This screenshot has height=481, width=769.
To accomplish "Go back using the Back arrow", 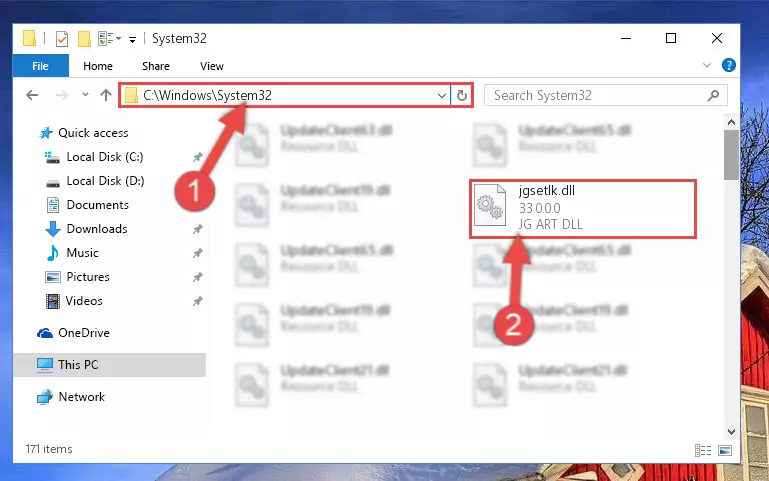I will (x=32, y=95).
